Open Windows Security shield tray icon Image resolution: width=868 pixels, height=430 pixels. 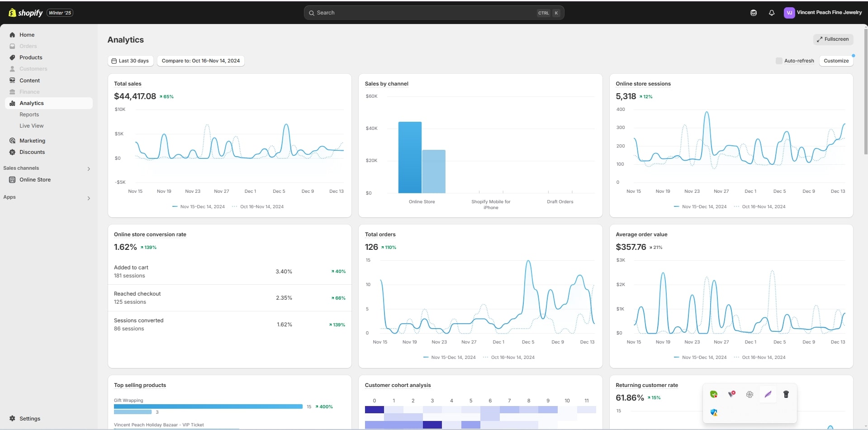[714, 412]
